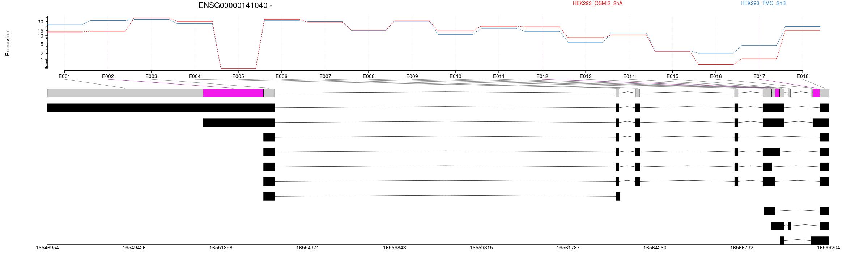The height and width of the screenshot is (253, 868).
Task: Click the blue E017 expression line segment
Action: tap(759, 46)
